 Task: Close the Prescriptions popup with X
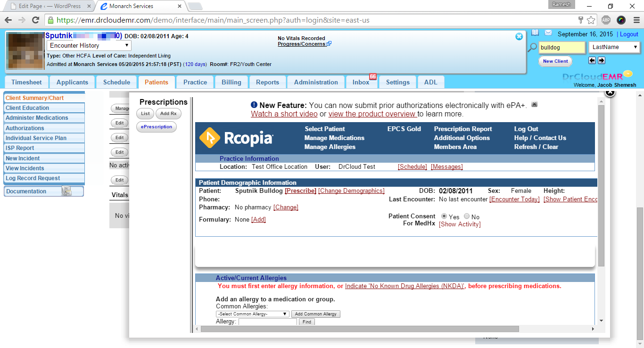(x=610, y=92)
